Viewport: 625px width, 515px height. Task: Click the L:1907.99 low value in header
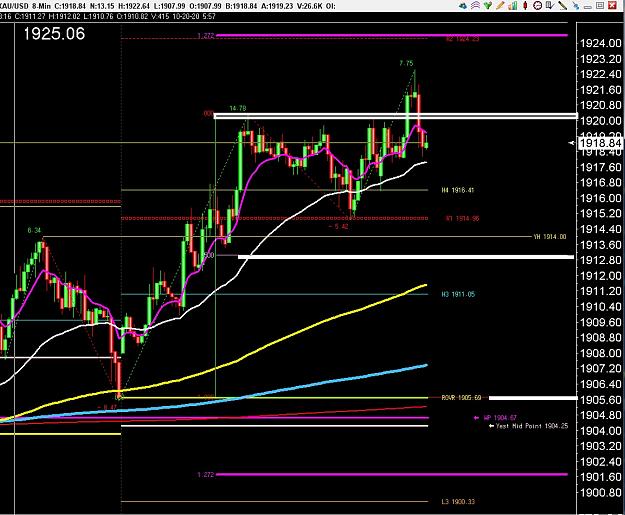point(171,6)
